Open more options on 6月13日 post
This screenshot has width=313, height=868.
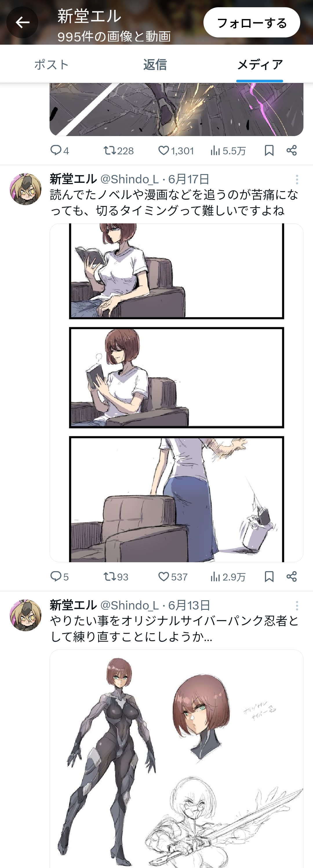297,606
